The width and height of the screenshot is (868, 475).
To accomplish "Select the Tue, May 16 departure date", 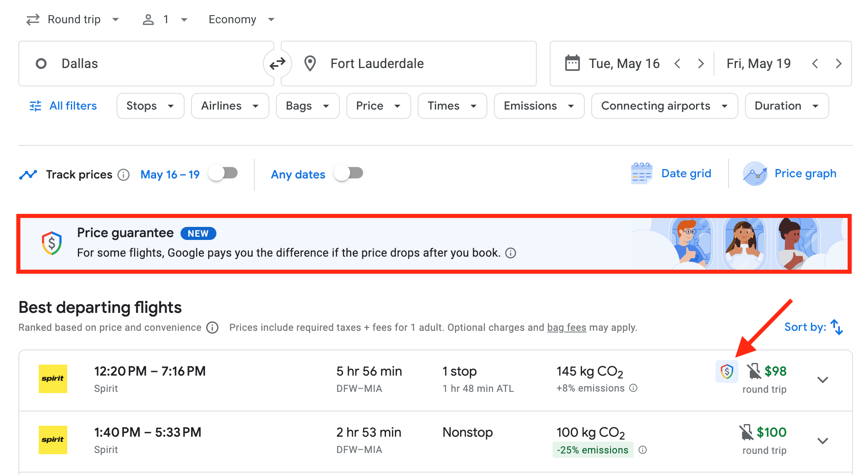I will pos(624,64).
